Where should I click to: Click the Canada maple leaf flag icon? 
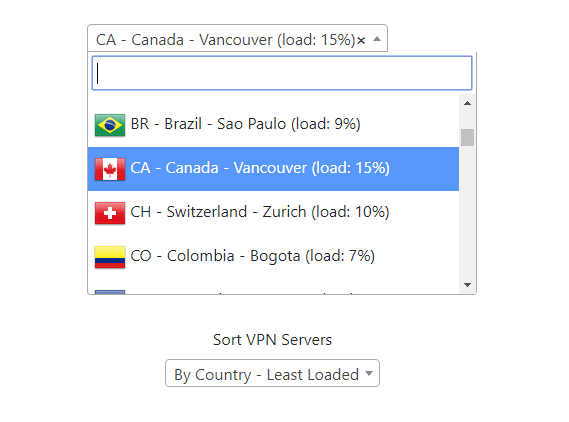click(x=110, y=169)
